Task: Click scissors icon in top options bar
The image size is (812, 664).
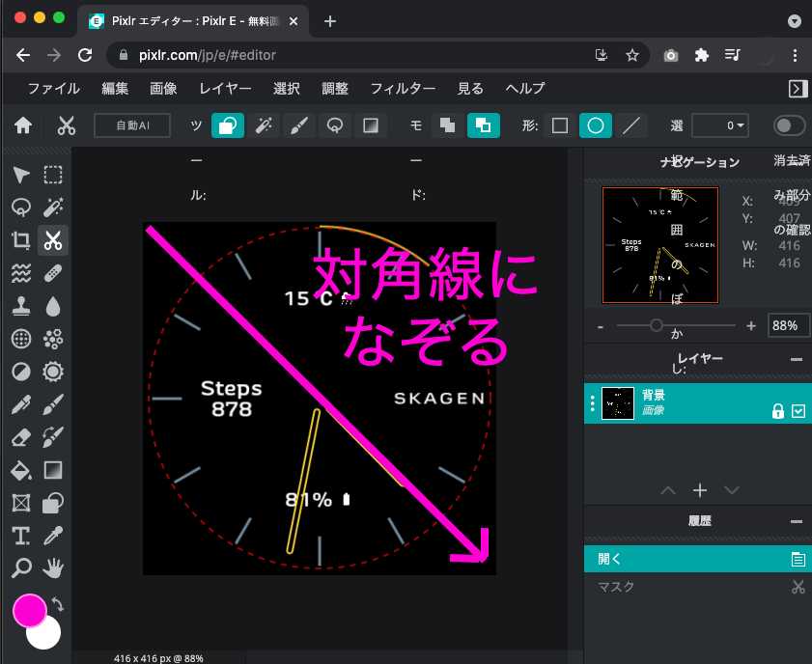Action: tap(67, 125)
